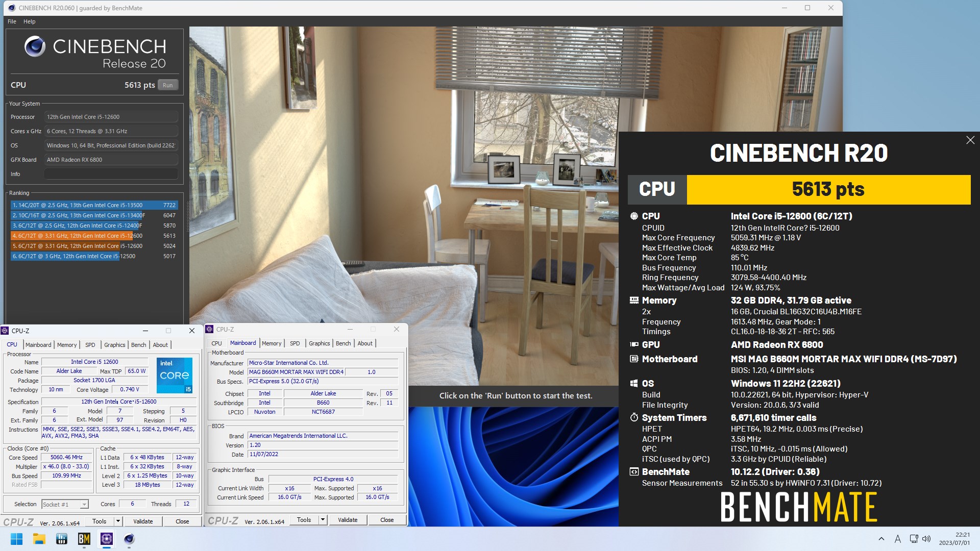Click the Motherboard icon in BenchMate panel
Image resolution: width=980 pixels, height=551 pixels.
click(634, 359)
